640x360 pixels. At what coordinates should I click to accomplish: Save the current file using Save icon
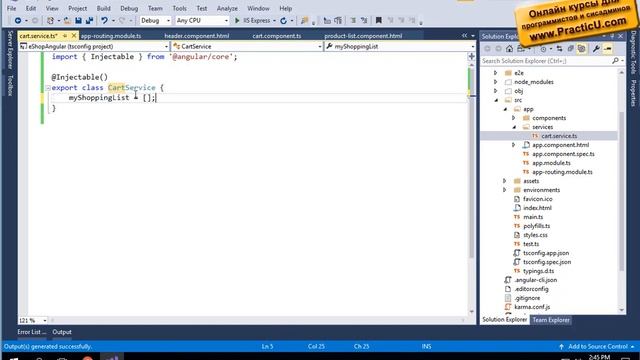click(x=78, y=20)
